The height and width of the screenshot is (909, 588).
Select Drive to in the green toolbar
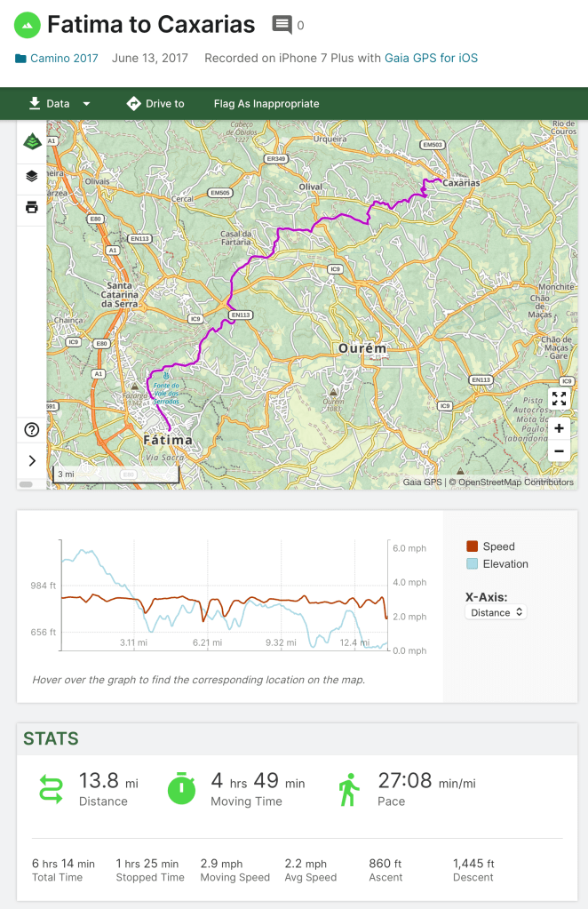tap(155, 104)
